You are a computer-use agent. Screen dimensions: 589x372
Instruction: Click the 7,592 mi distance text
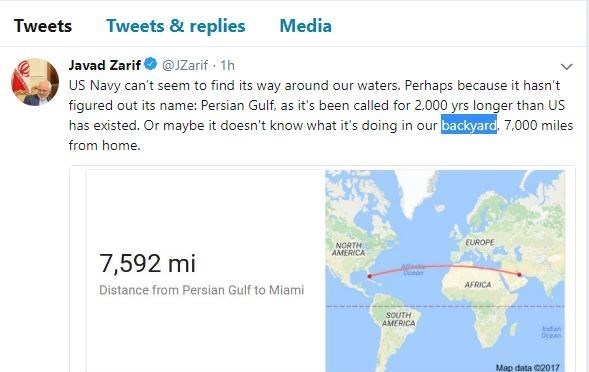[147, 263]
